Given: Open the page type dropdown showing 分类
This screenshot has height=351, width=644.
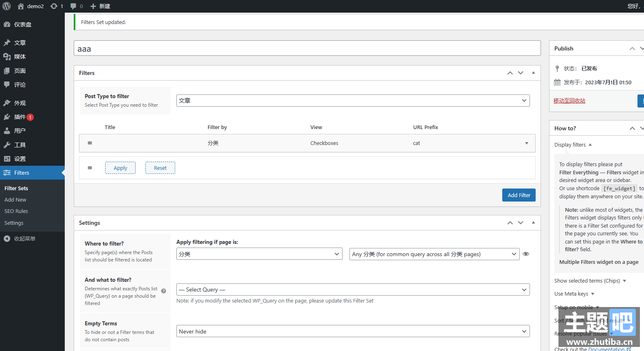Looking at the screenshot, I should click(x=259, y=254).
